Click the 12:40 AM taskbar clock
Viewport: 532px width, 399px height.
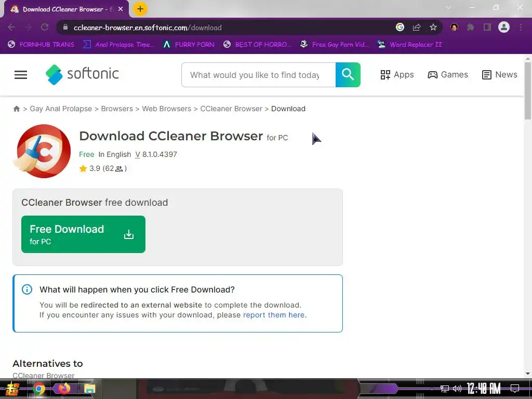coord(484,389)
